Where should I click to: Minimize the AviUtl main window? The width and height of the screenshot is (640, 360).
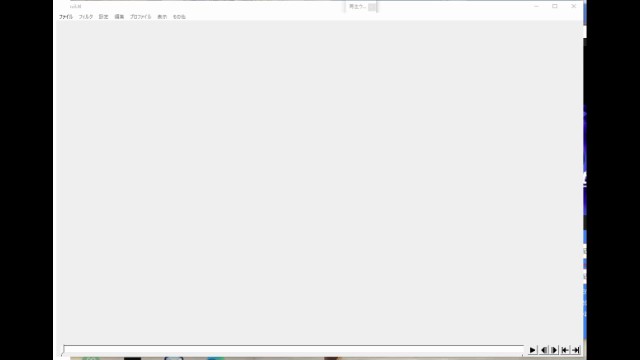coord(536,6)
